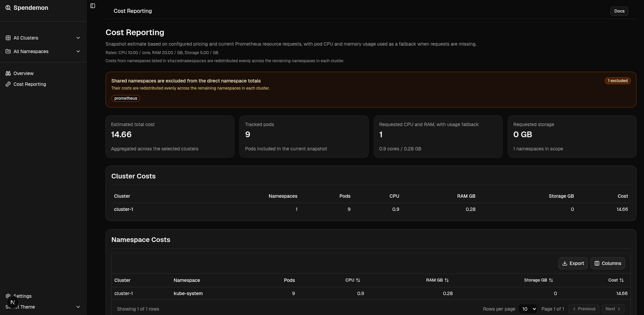Click the Spendemon logo icon
The width and height of the screenshot is (644, 315).
(8, 7)
